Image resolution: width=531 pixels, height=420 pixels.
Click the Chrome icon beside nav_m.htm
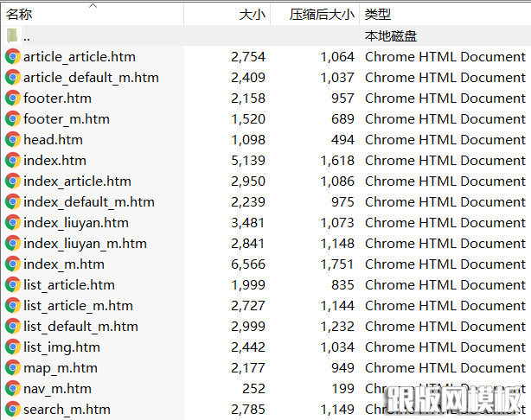click(12, 389)
